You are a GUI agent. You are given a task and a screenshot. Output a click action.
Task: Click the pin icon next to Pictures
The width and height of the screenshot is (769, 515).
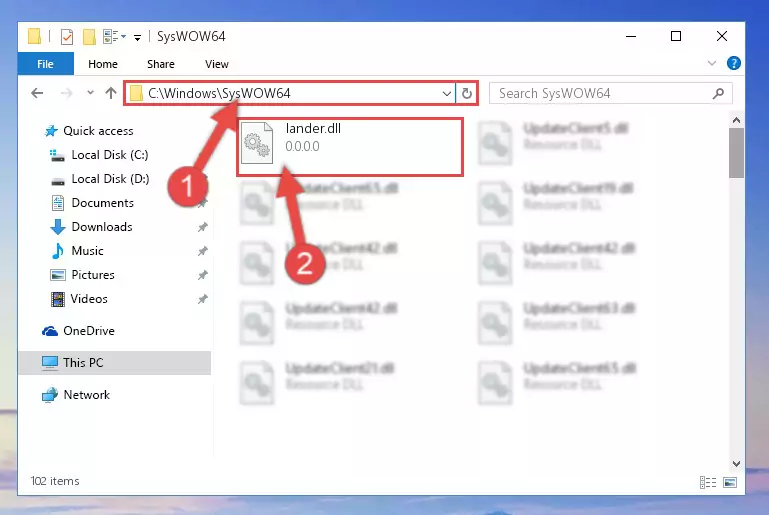point(203,275)
